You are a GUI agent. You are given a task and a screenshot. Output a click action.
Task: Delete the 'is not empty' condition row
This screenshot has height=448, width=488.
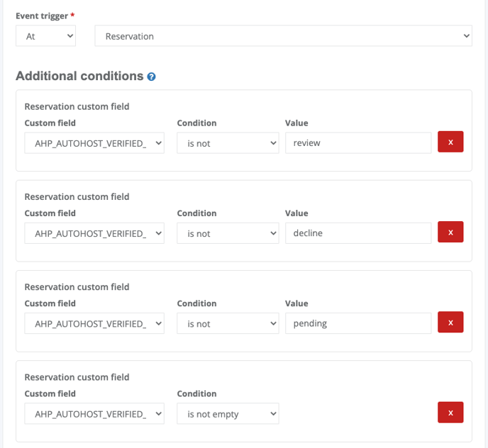(450, 413)
